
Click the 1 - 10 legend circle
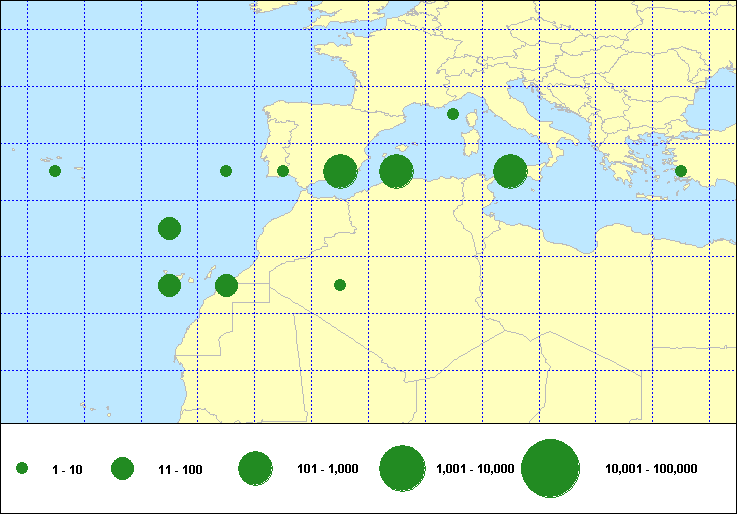(22, 469)
